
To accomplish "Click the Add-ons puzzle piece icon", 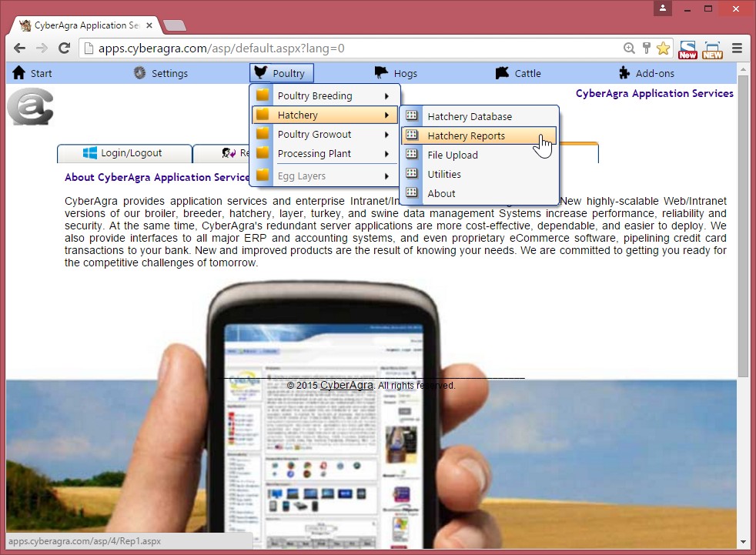I will click(x=624, y=73).
